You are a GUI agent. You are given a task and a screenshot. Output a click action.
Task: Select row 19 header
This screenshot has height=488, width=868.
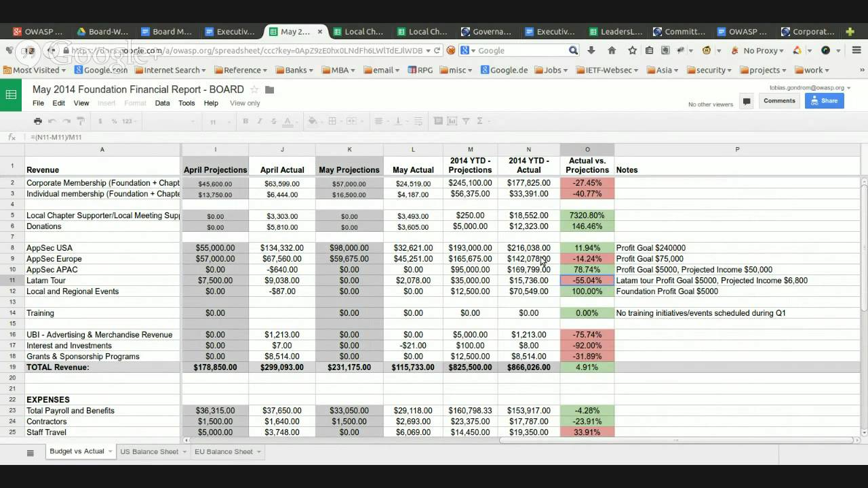[x=12, y=367]
